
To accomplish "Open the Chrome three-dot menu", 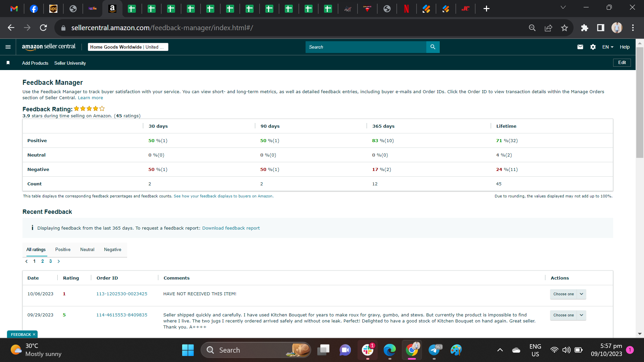I will 633,28.
